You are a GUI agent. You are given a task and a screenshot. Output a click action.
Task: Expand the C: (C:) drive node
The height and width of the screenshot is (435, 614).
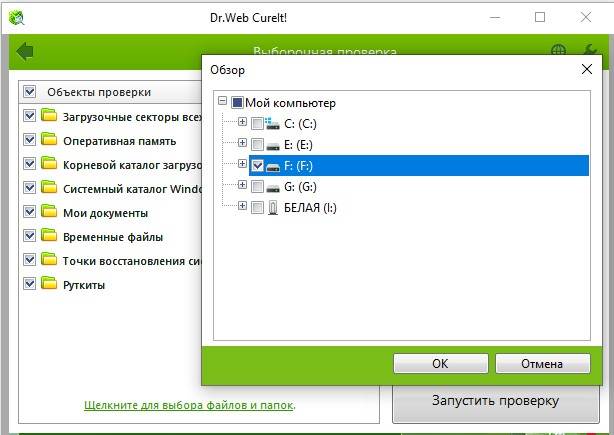click(242, 121)
